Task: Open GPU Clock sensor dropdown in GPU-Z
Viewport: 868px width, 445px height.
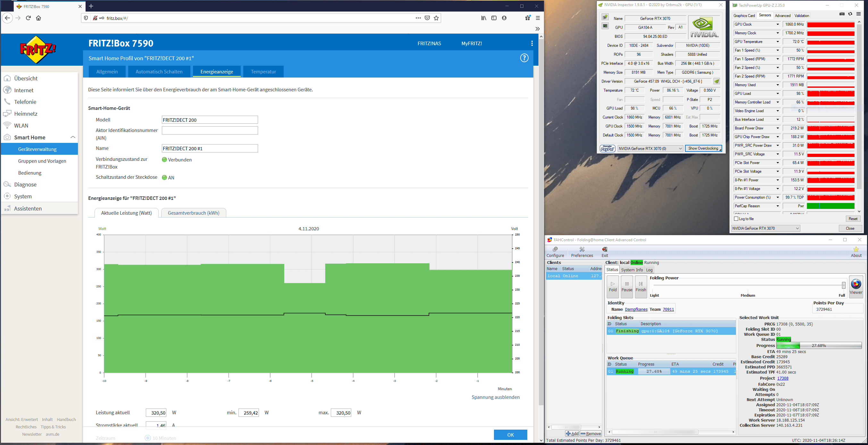Action: pos(778,24)
